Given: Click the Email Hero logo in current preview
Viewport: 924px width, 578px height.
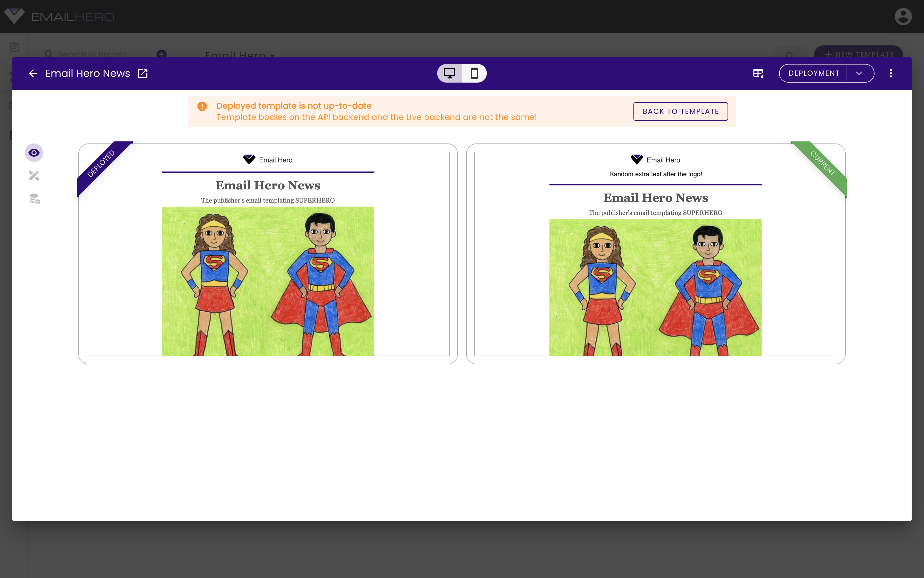Looking at the screenshot, I should click(x=656, y=160).
